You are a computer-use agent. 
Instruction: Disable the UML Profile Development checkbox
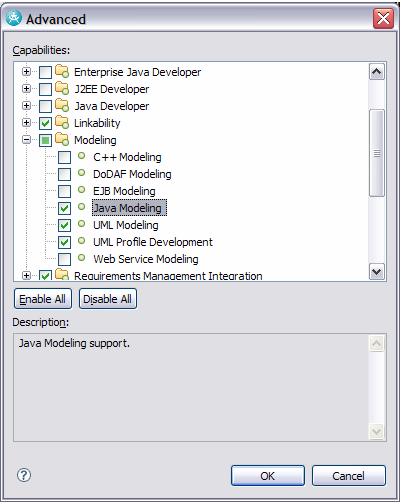coord(64,242)
